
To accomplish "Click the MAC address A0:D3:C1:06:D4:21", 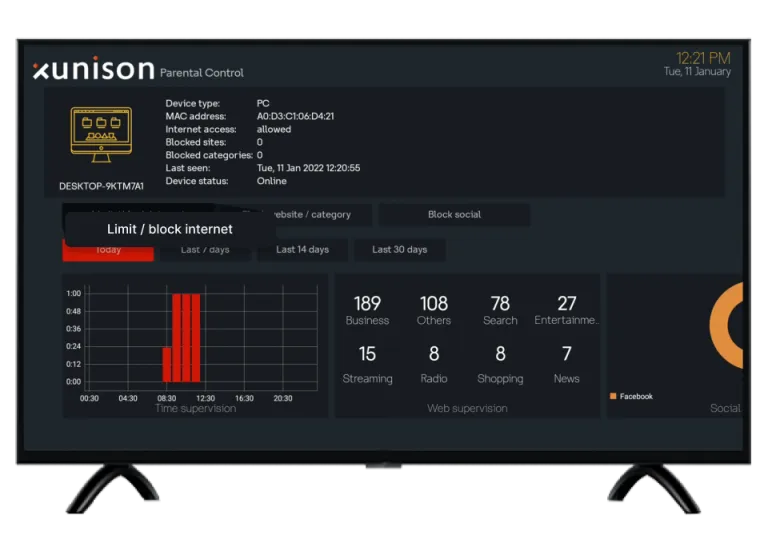I will [295, 116].
